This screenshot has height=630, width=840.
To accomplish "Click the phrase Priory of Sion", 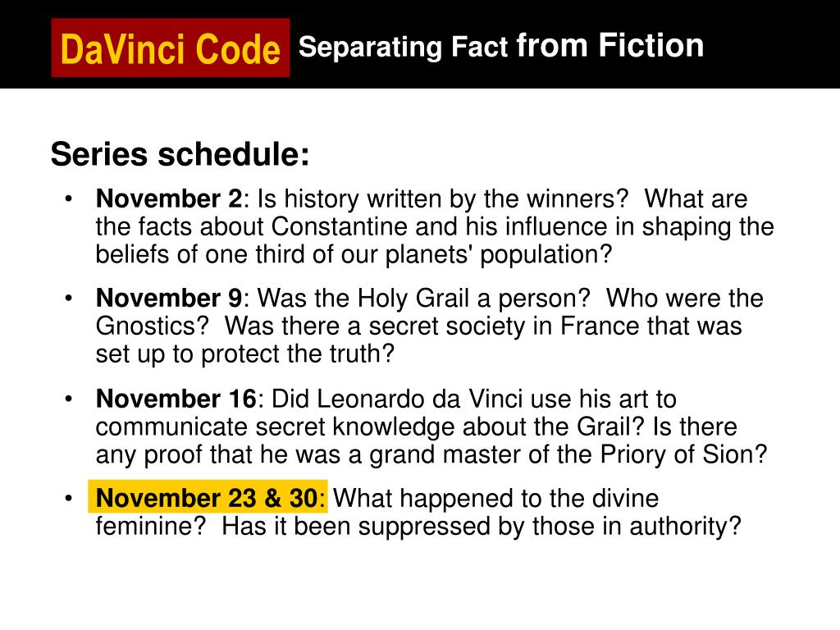I will pyautogui.click(x=683, y=454).
